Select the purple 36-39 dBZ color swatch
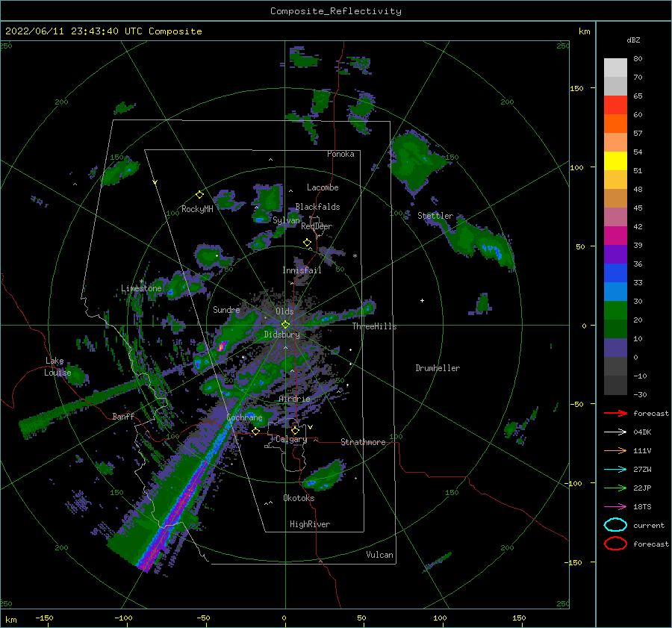The height and width of the screenshot is (628, 672). (x=615, y=254)
